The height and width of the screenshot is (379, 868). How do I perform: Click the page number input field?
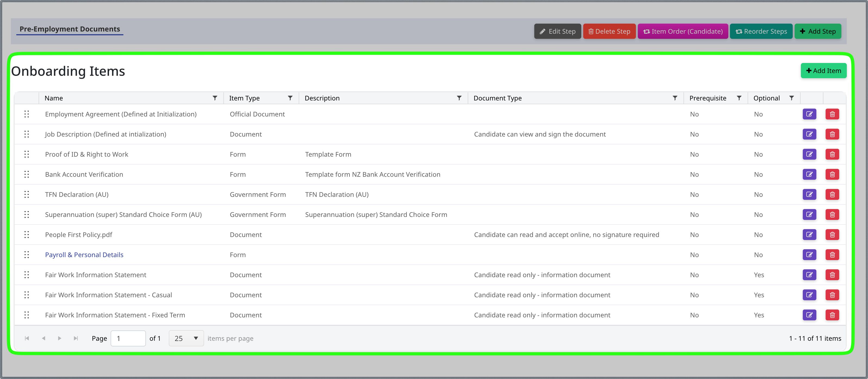coord(128,338)
